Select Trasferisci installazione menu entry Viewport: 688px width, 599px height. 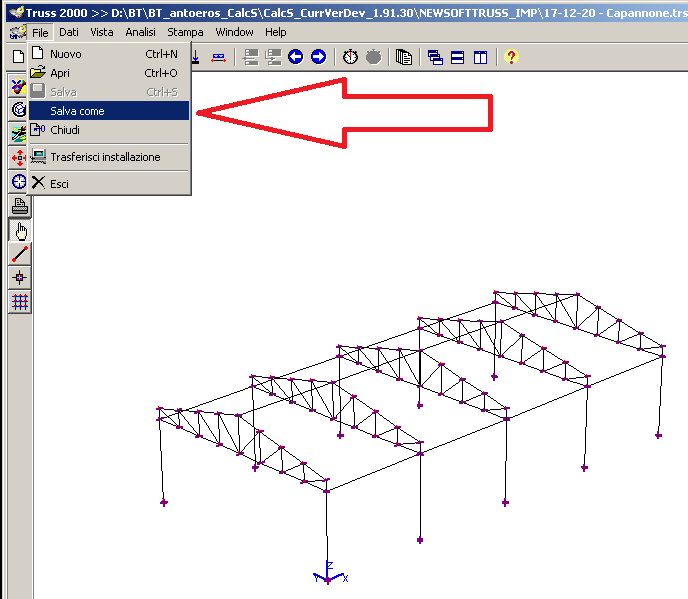click(x=109, y=157)
